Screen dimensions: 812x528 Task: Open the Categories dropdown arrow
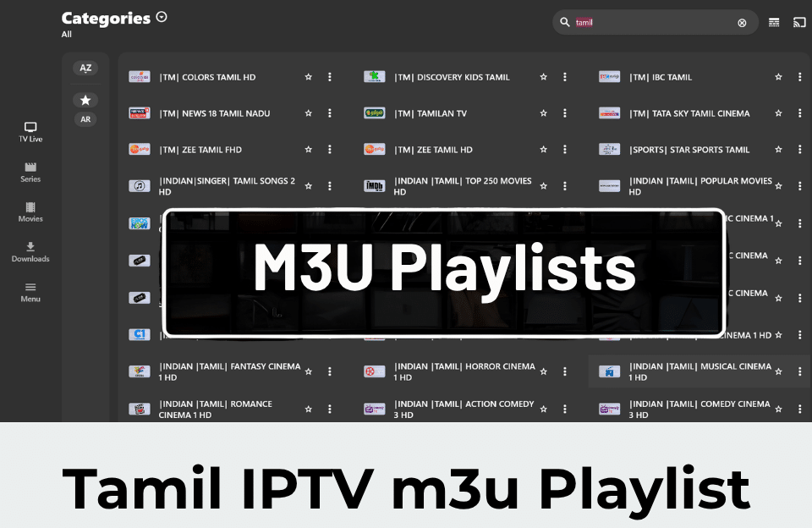(x=162, y=17)
